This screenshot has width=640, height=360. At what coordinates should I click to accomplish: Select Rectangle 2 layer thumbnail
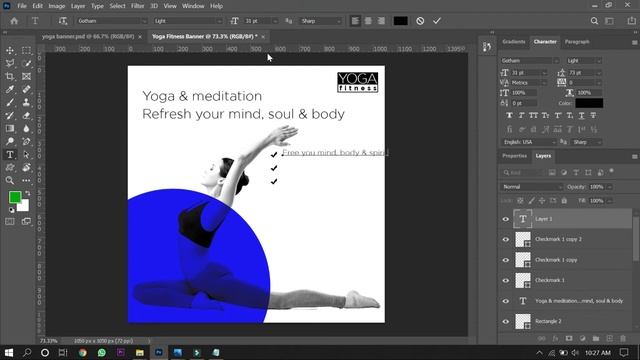tap(523, 321)
